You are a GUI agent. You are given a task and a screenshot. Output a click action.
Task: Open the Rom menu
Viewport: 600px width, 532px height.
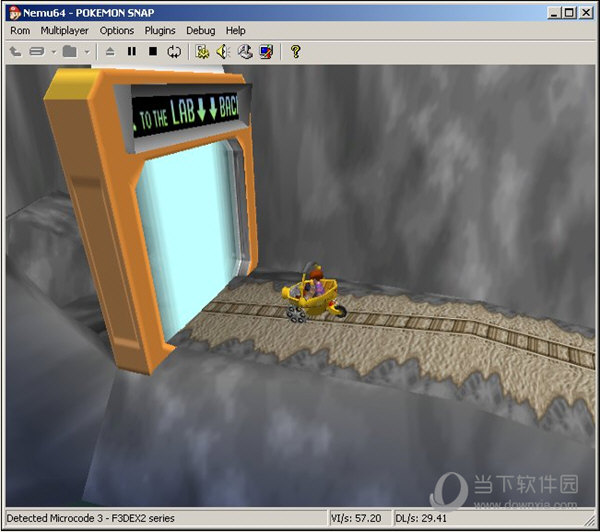point(20,31)
